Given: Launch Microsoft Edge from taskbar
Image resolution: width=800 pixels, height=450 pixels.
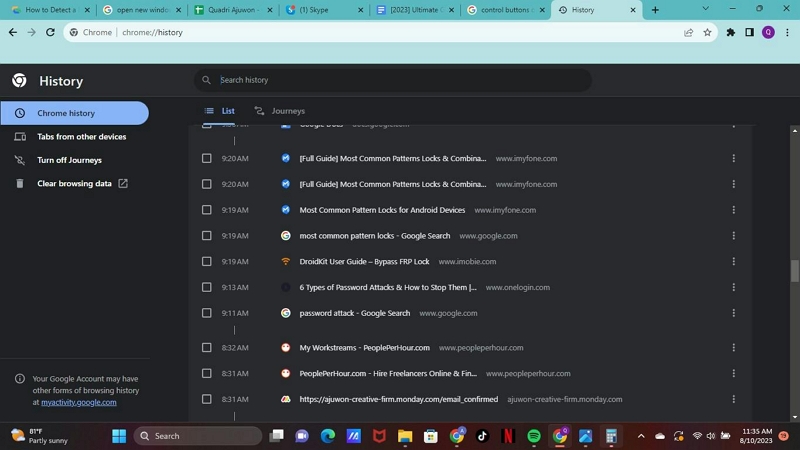Looking at the screenshot, I should click(328, 436).
